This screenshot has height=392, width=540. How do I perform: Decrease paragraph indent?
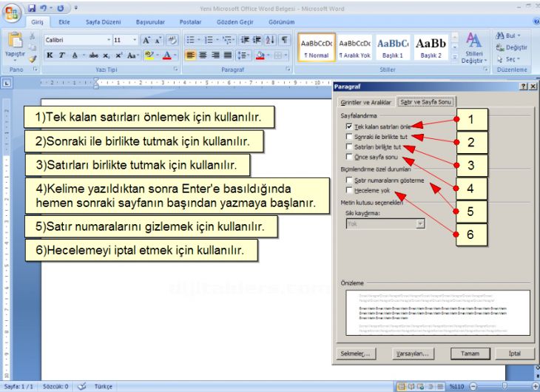[x=245, y=40]
